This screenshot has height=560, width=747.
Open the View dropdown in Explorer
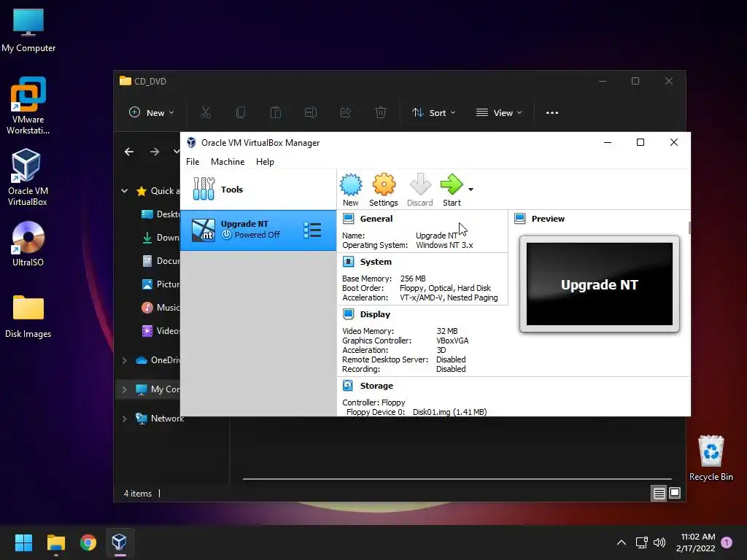[x=499, y=113]
